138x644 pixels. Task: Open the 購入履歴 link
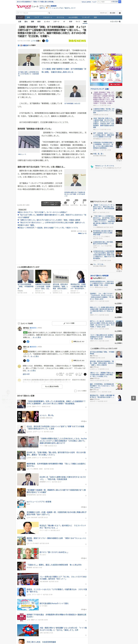(x=112, y=13)
